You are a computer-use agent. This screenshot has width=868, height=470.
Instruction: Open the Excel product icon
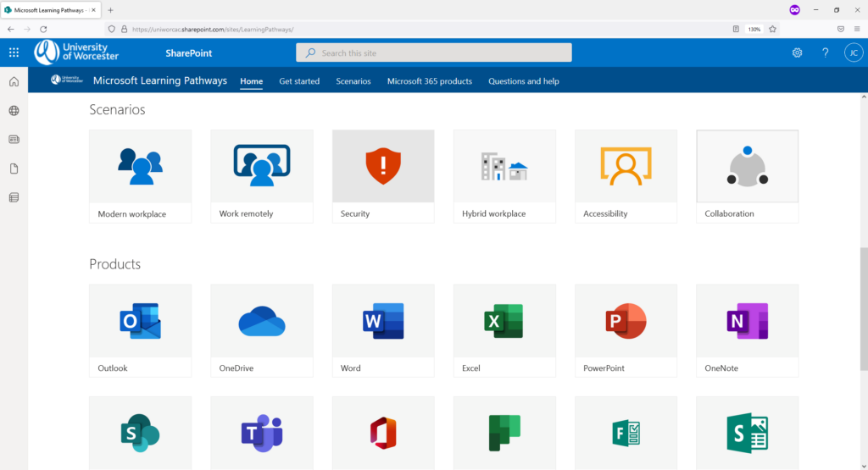pyautogui.click(x=504, y=321)
